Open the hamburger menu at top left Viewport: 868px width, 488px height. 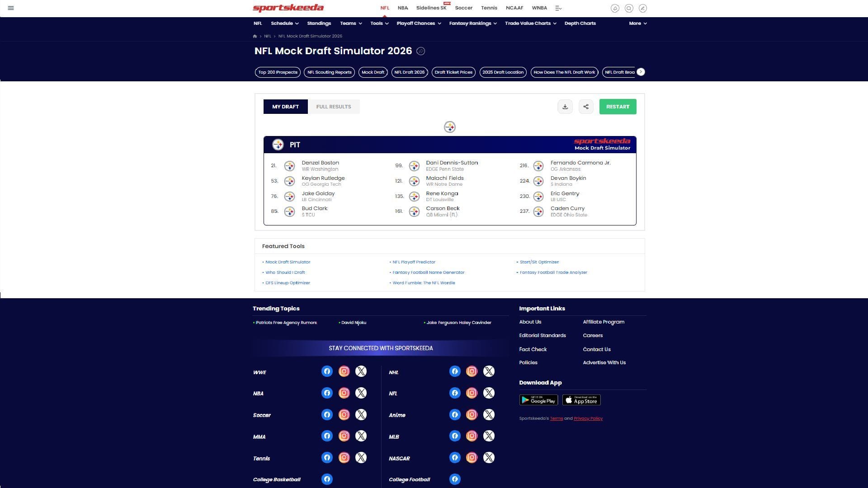11,8
